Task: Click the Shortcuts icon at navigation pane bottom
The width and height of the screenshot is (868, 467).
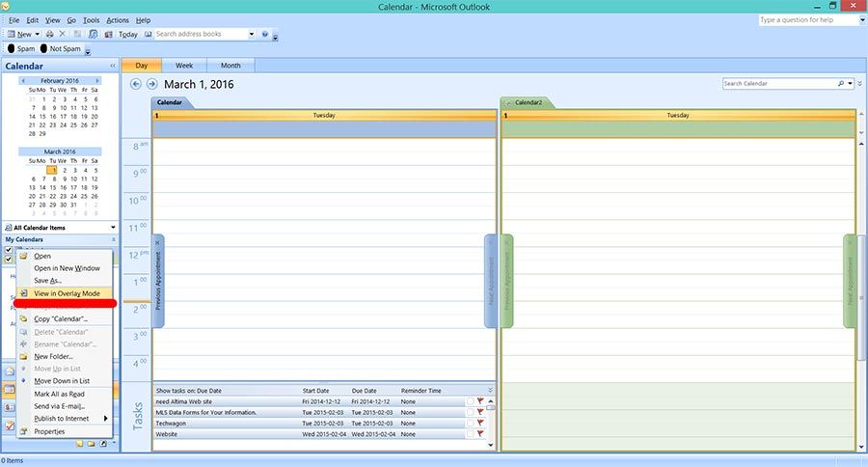Action: click(x=103, y=444)
